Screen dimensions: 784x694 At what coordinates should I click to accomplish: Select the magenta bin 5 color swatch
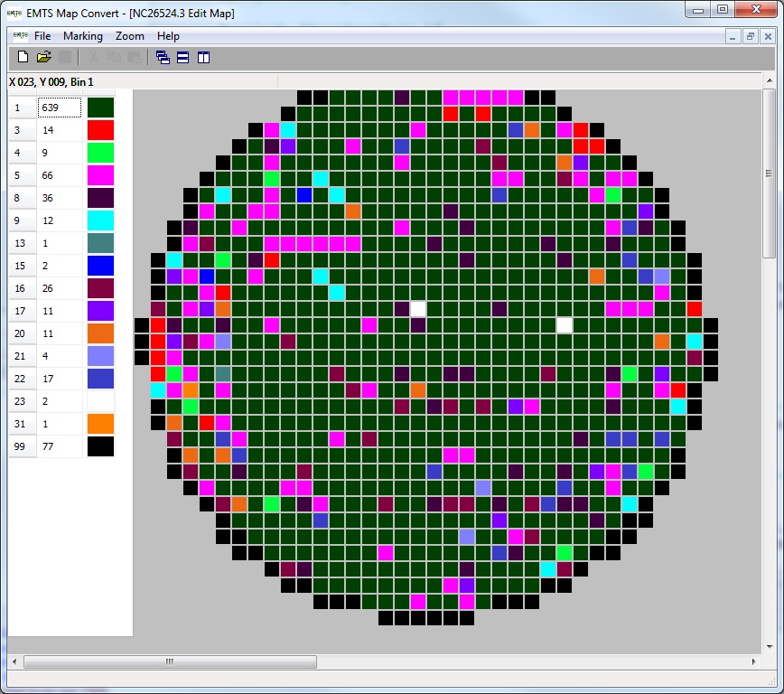tap(100, 175)
